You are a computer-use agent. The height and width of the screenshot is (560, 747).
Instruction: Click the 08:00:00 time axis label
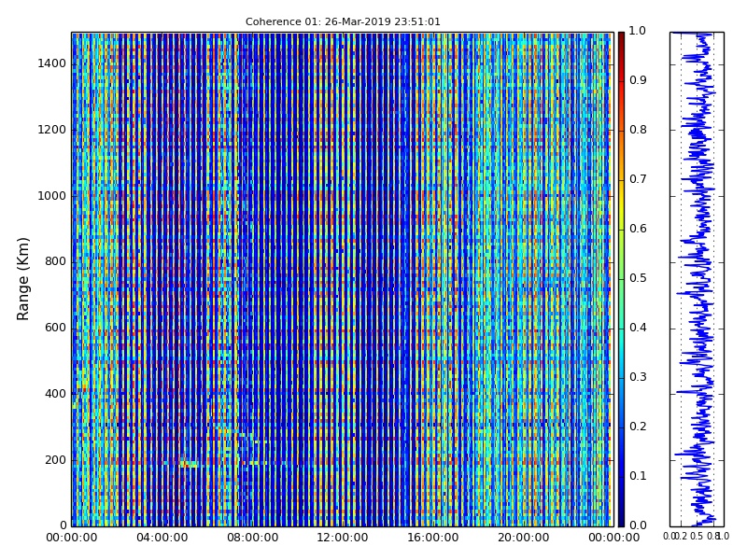(252, 539)
